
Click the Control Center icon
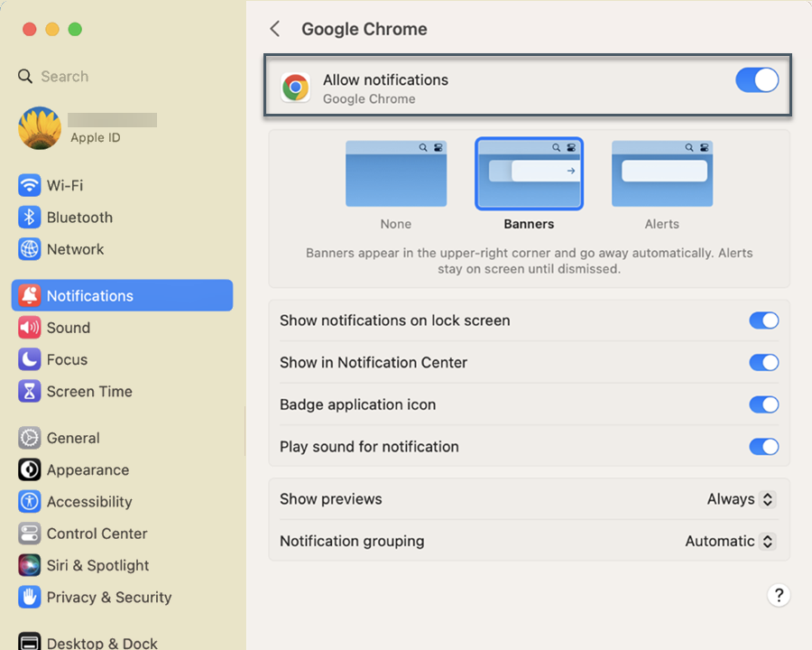pos(30,534)
